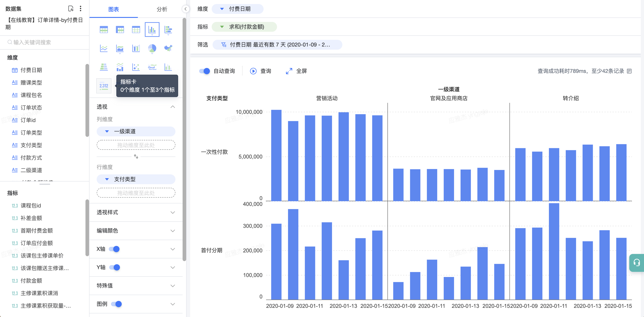The image size is (644, 317).
Task: Select 付款方式 in the dimension list
Action: click(31, 158)
